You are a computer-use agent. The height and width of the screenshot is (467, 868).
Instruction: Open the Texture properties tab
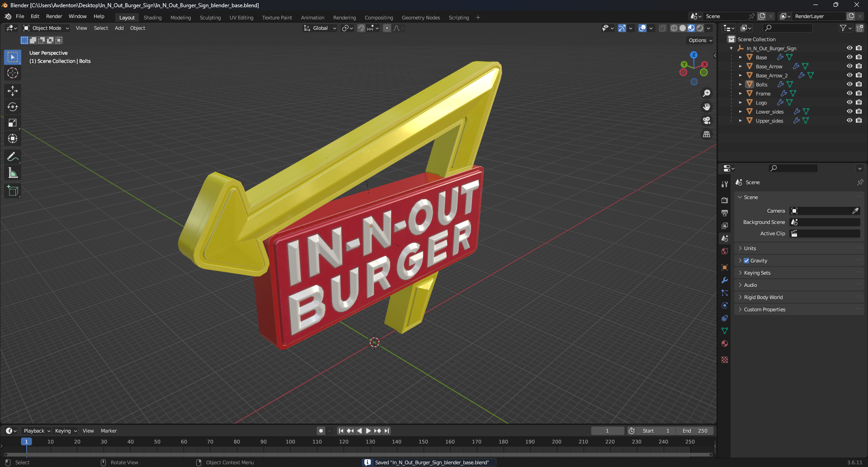pos(725,360)
